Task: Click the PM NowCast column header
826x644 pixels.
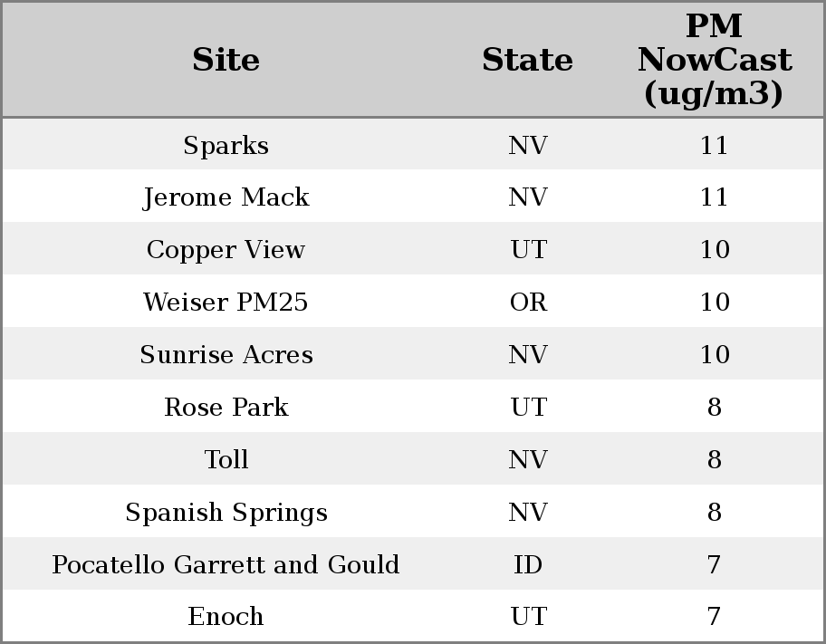Action: 714,60
